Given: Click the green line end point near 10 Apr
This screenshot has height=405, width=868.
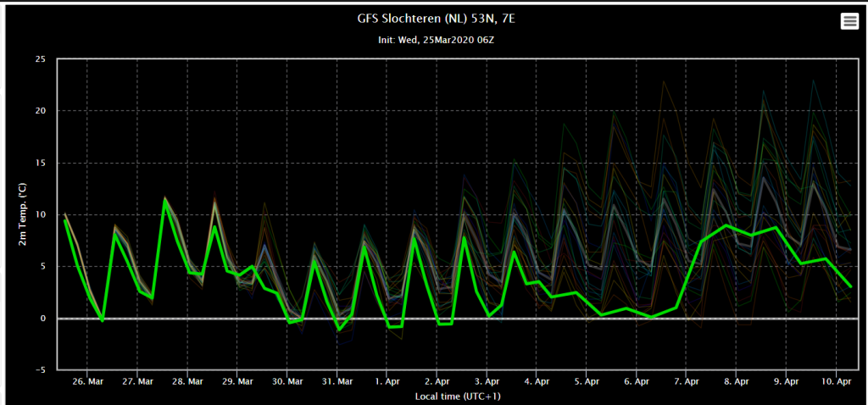Looking at the screenshot, I should (x=849, y=286).
